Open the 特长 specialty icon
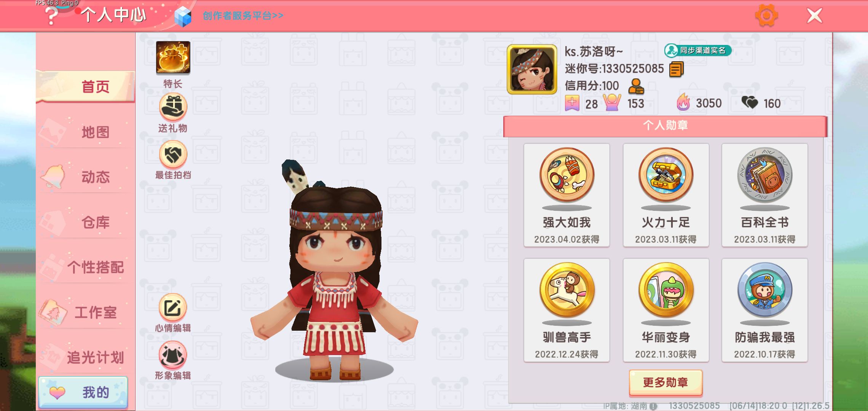 coord(173,57)
